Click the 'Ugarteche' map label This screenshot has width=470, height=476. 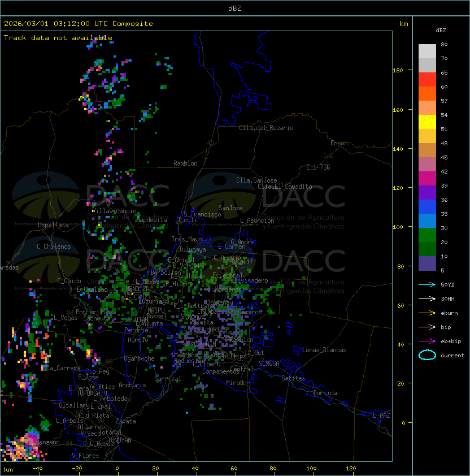(140, 358)
